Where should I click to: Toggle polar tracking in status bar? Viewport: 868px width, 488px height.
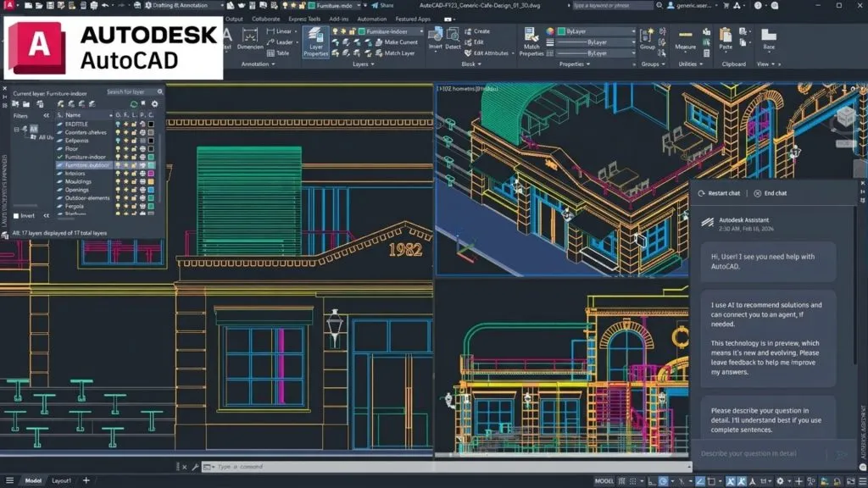(x=663, y=481)
